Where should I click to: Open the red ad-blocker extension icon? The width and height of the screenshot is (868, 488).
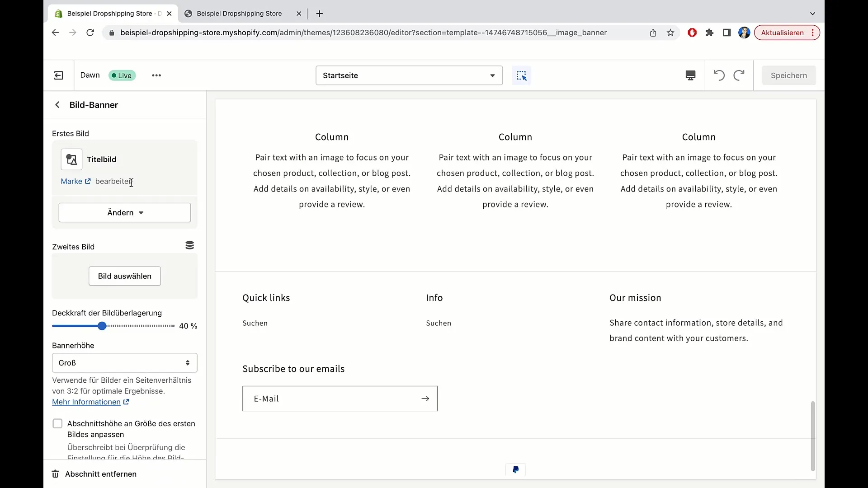692,33
